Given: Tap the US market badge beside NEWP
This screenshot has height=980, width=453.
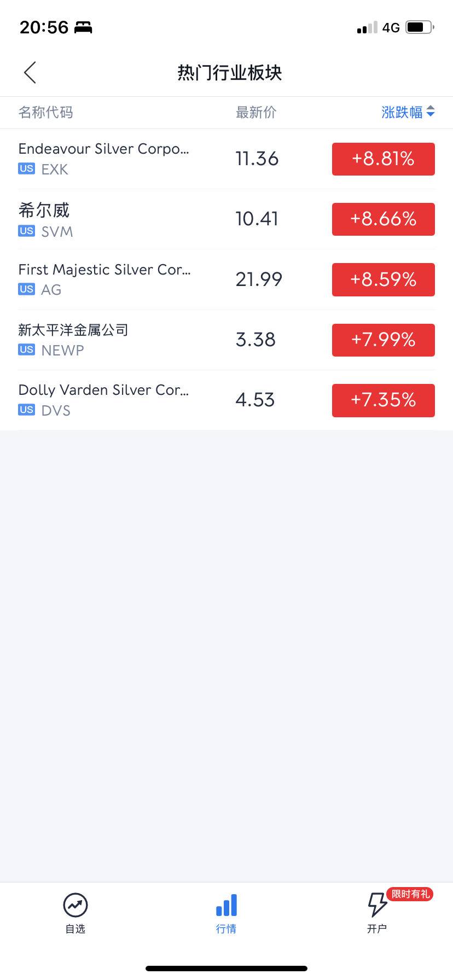Looking at the screenshot, I should (26, 349).
